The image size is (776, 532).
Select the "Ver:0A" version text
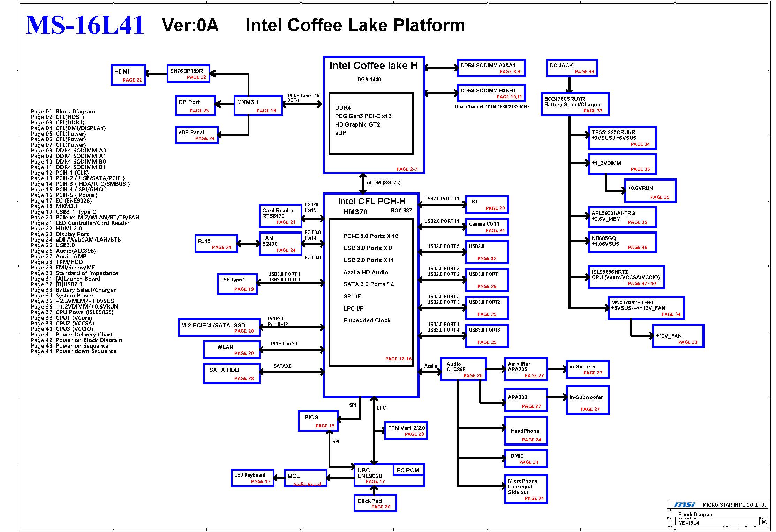coord(190,25)
